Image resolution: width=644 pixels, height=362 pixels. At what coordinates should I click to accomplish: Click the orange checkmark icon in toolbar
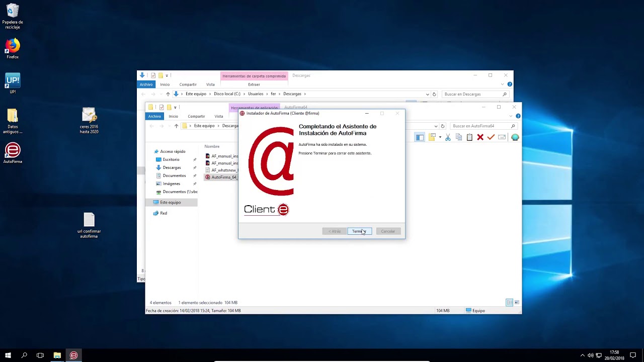coord(491,137)
